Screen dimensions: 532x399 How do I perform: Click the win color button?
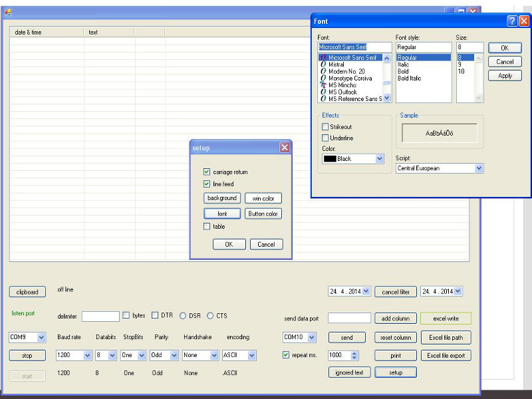point(263,198)
